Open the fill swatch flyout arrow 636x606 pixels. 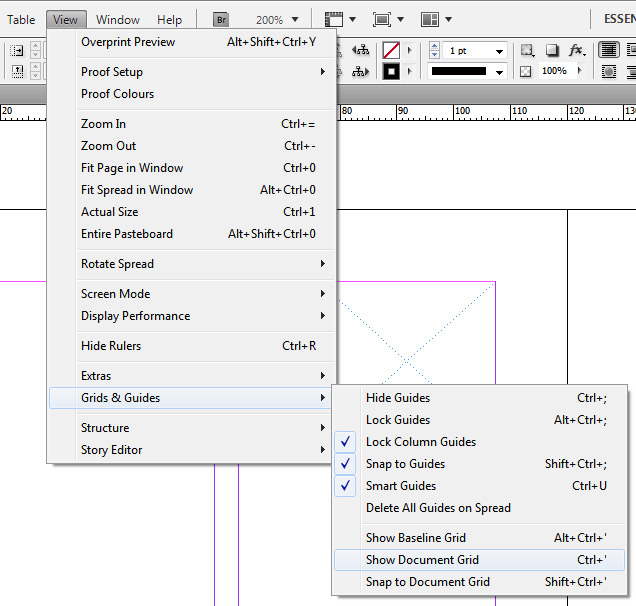pyautogui.click(x=410, y=50)
